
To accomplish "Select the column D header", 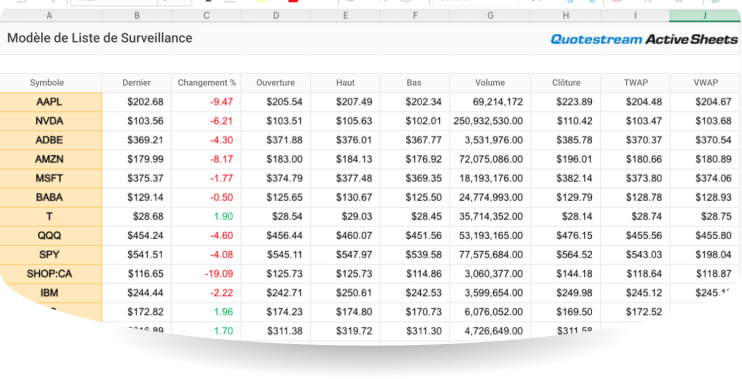I will point(276,16).
